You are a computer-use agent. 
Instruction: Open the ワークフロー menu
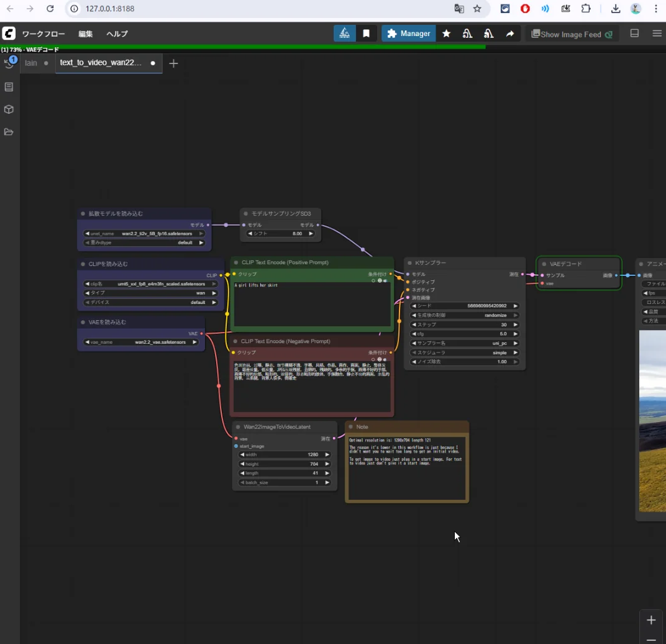point(43,34)
